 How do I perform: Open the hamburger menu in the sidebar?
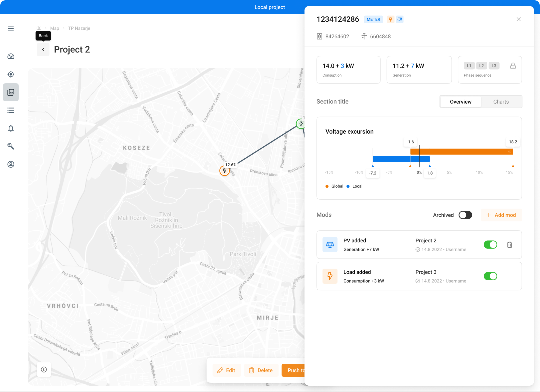(11, 29)
